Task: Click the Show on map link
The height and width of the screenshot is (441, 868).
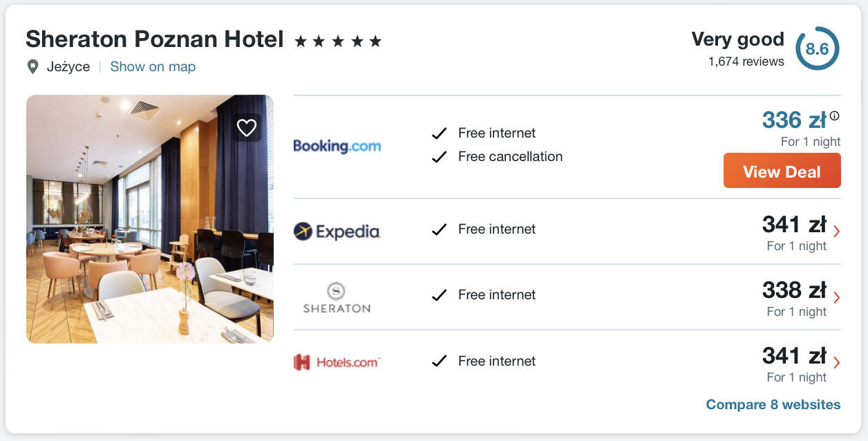Action: tap(153, 67)
